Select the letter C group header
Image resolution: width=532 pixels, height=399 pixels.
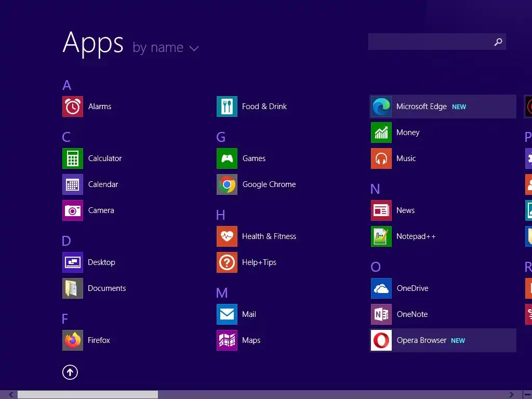coord(66,137)
